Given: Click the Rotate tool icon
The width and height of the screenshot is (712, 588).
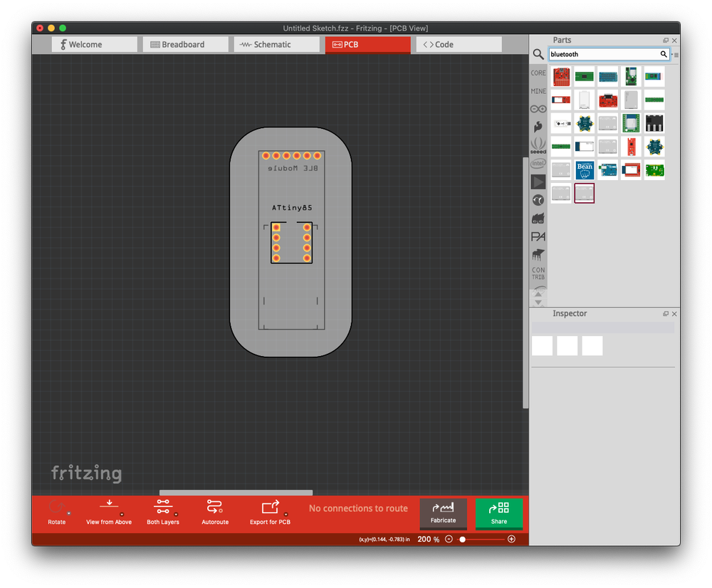Looking at the screenshot, I should (x=56, y=507).
